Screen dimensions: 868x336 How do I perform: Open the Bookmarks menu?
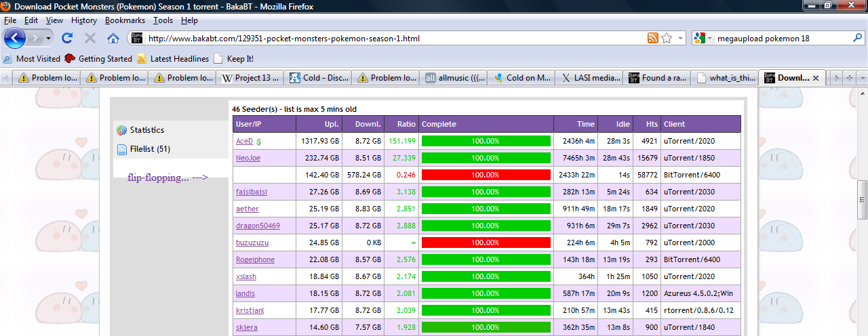click(125, 20)
